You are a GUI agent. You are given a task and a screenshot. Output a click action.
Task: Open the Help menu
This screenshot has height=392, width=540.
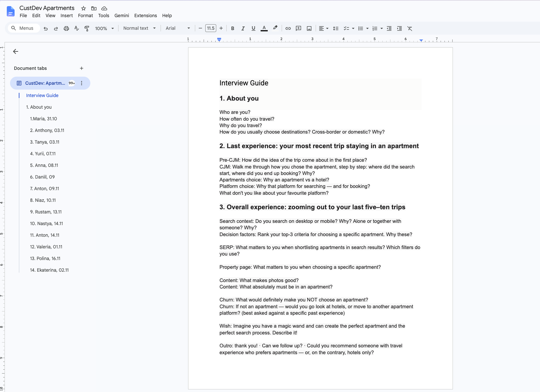click(167, 16)
